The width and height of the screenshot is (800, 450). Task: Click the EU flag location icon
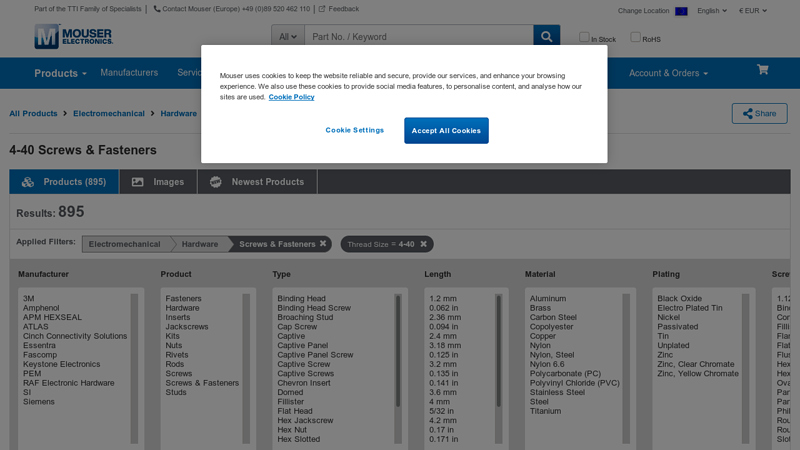681,11
